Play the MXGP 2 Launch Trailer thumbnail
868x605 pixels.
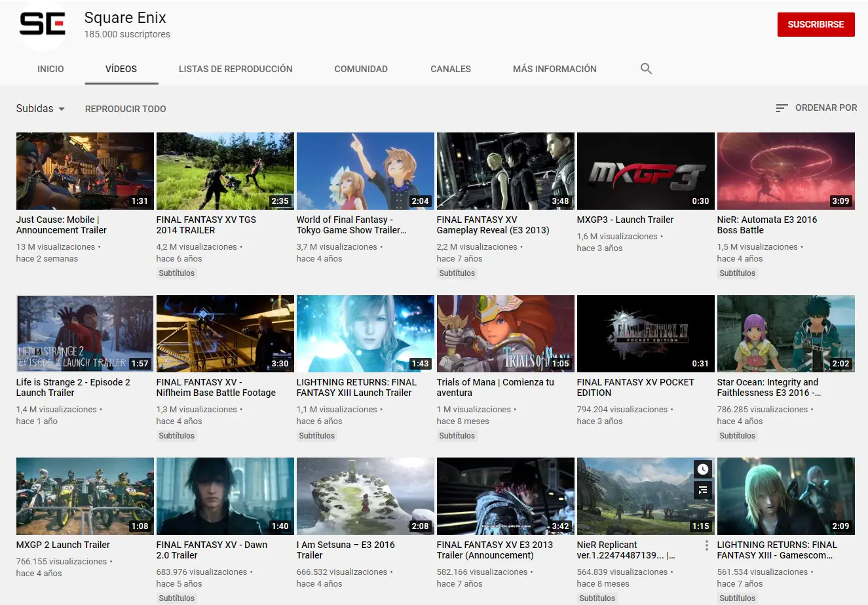85,496
